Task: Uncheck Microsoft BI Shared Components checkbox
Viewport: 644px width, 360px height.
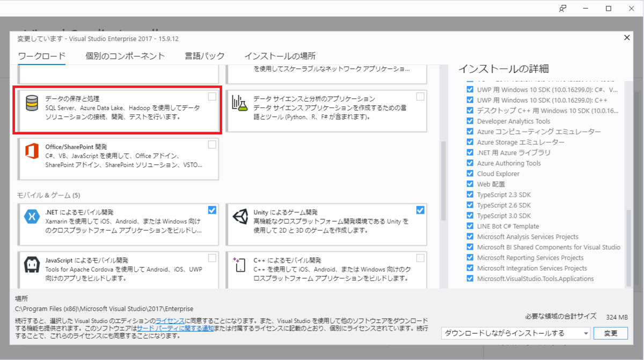Action: (470, 247)
